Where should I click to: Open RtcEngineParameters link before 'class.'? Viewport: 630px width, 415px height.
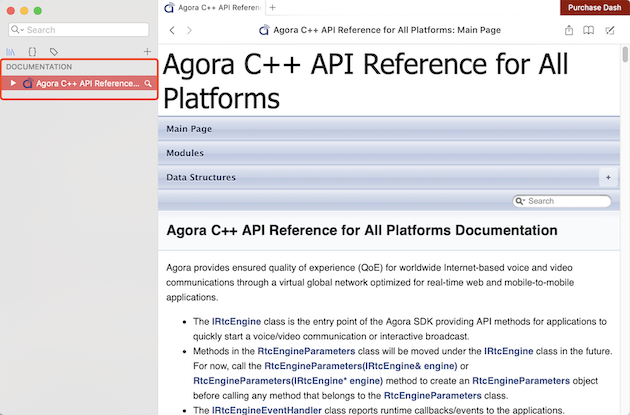coord(433,396)
